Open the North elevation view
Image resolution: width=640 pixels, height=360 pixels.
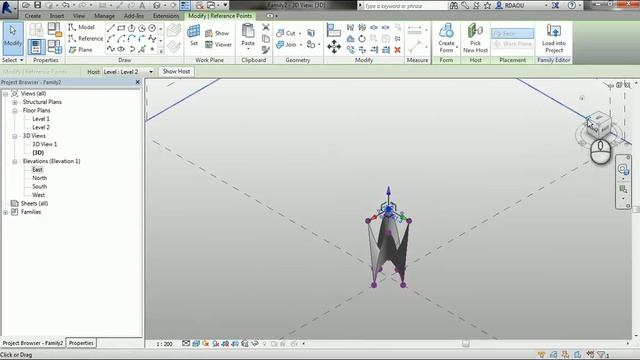40,178
